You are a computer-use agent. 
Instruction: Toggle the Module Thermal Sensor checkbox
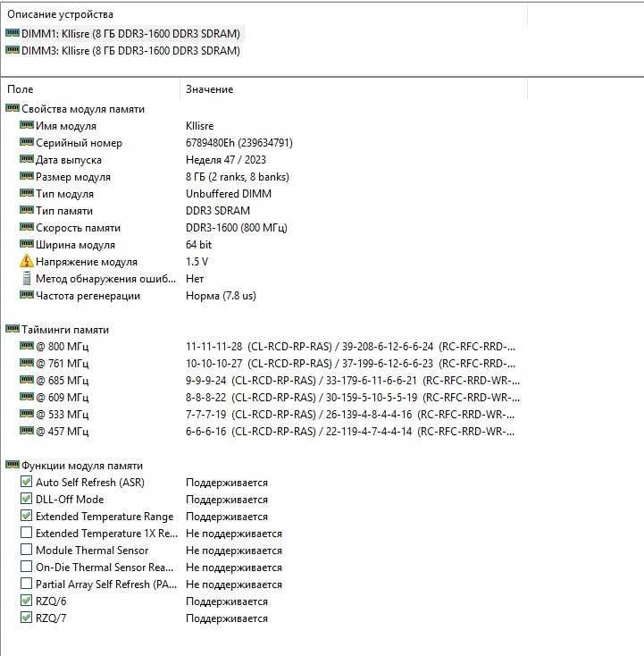pos(26,550)
